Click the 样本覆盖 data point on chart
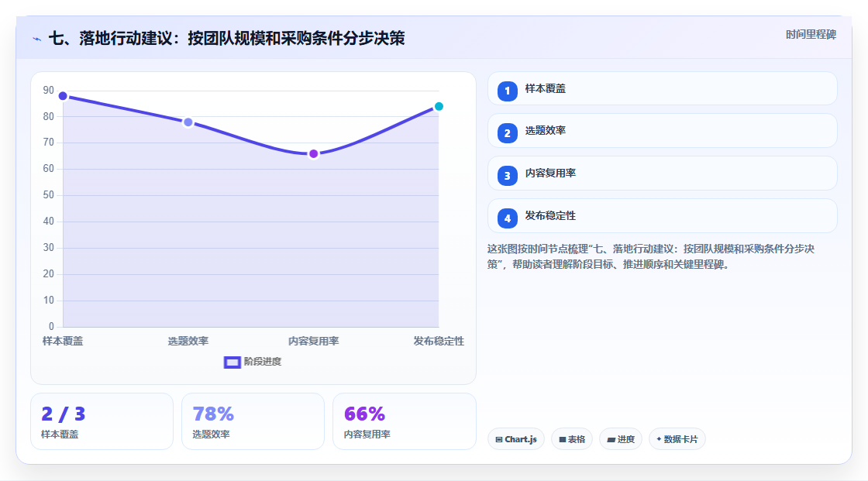This screenshot has height=481, width=868. (x=63, y=96)
